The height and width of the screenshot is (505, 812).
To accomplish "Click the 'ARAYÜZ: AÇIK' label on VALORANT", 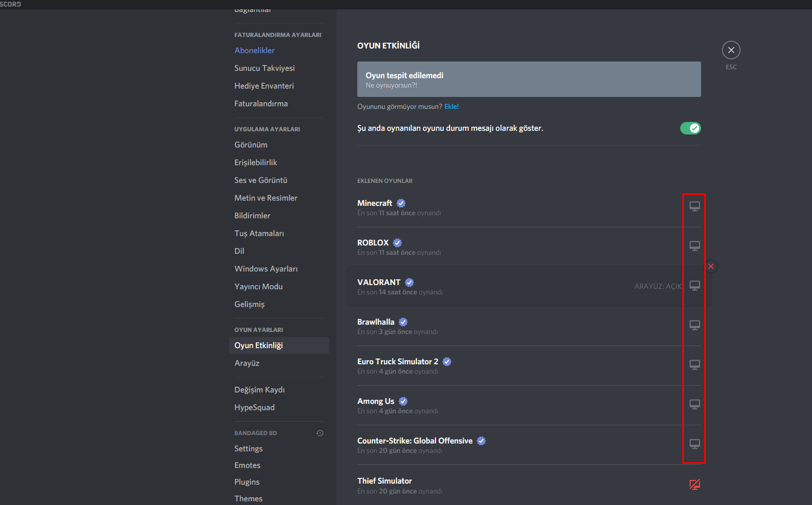I will pyautogui.click(x=658, y=286).
